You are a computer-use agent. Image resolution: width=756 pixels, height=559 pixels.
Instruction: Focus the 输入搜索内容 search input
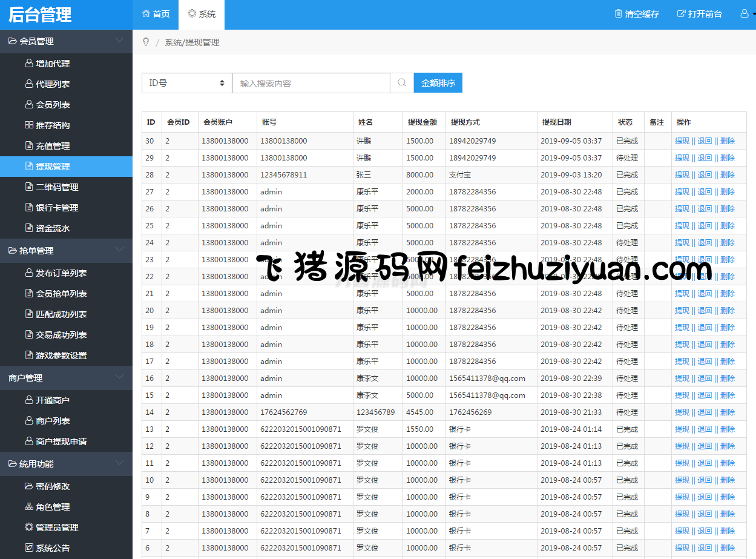(311, 83)
